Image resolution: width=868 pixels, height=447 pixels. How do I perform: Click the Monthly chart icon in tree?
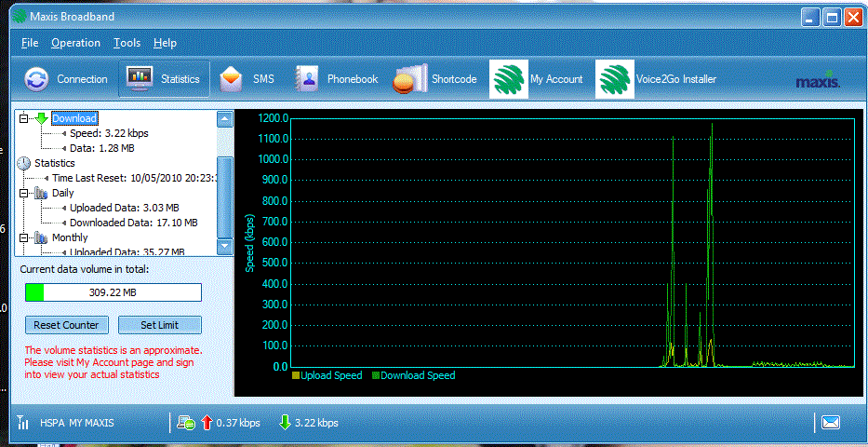(41, 237)
